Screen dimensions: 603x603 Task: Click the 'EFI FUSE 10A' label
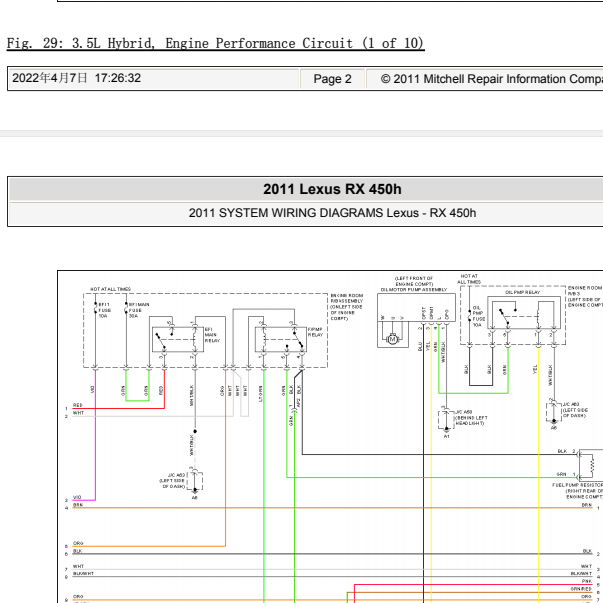[x=104, y=310]
